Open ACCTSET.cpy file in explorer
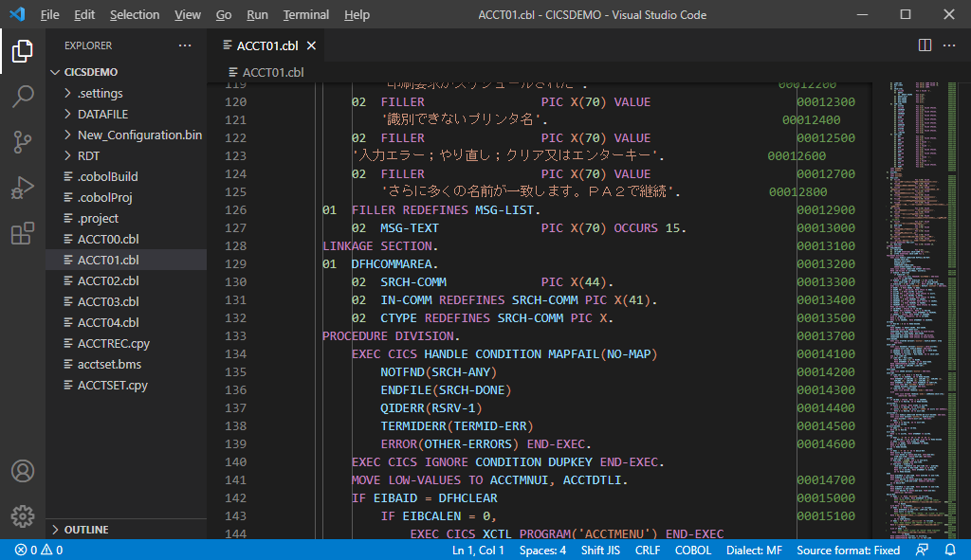971x560 pixels. coord(112,385)
